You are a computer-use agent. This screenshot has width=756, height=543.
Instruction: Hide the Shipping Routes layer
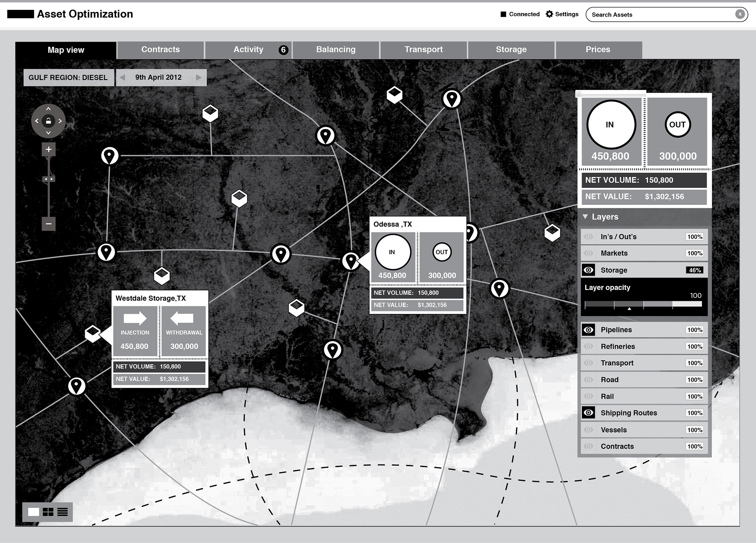point(589,413)
